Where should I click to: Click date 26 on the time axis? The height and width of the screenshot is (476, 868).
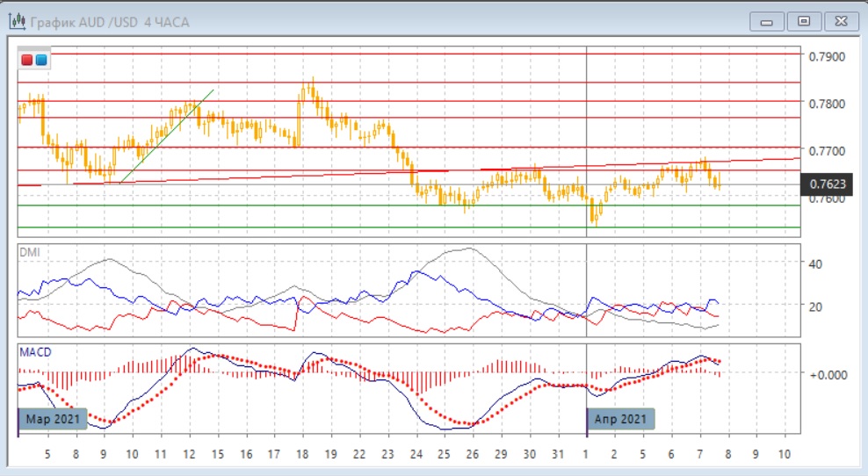click(472, 455)
